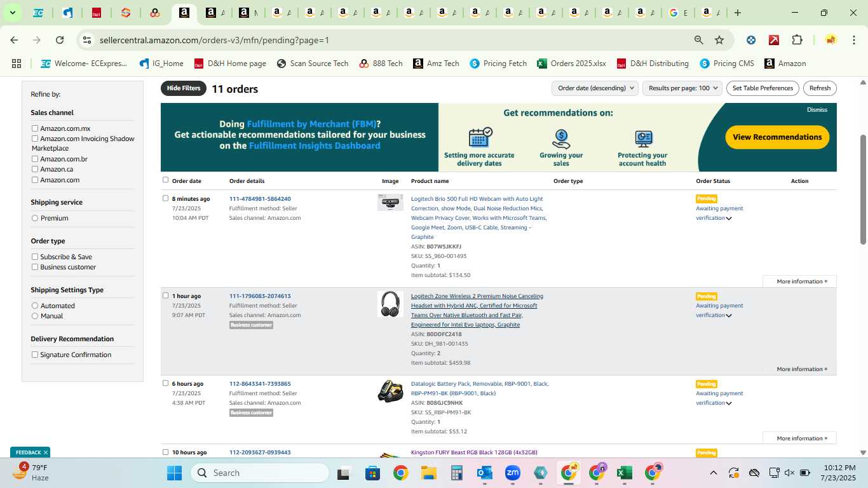
Task: Click Set Table Preferences
Action: click(x=763, y=88)
